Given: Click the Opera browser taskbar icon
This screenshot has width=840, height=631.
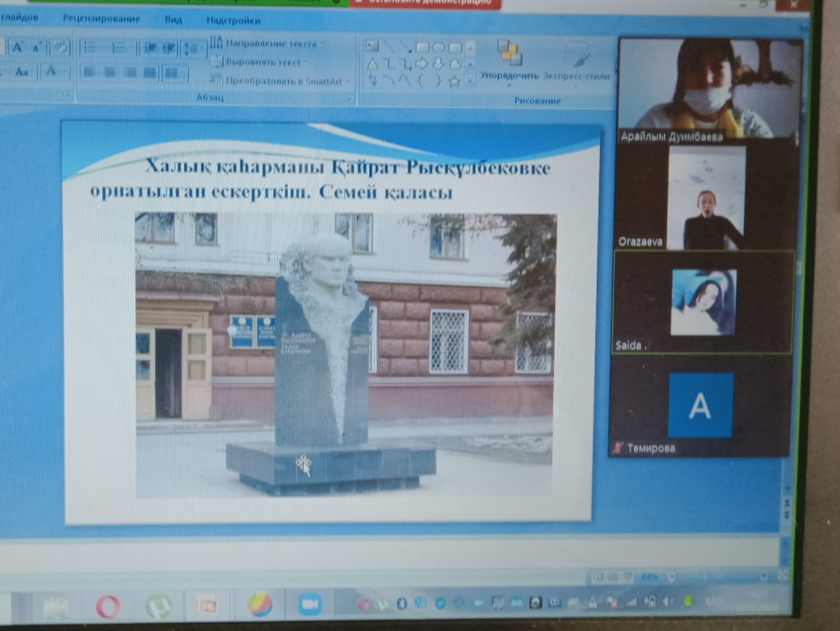Looking at the screenshot, I should 108,606.
